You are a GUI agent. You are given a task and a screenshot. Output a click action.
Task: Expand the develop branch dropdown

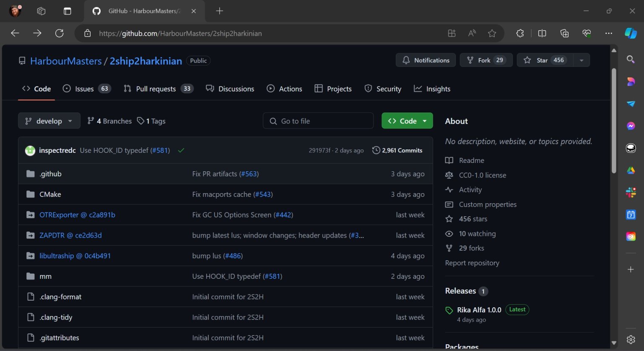[49, 121]
